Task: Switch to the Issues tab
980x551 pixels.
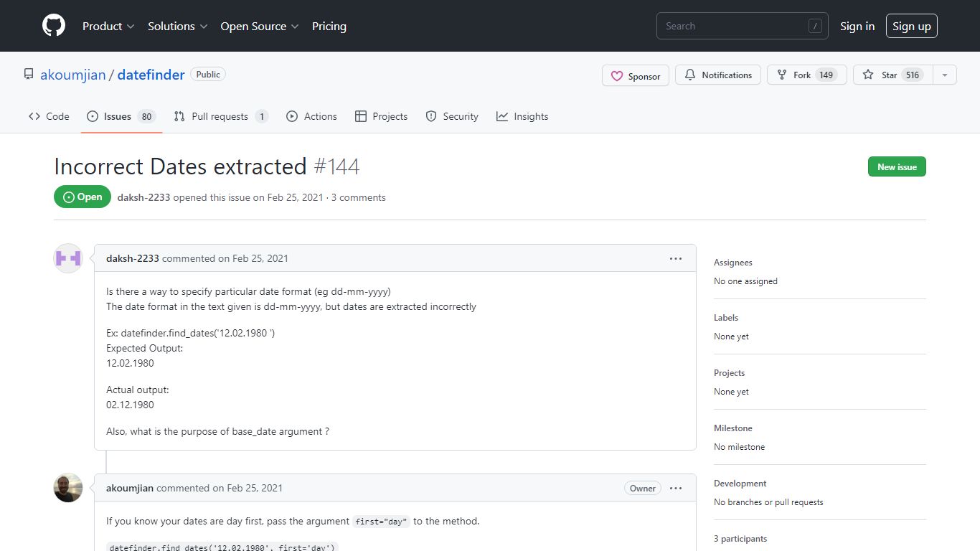Action: coord(121,116)
